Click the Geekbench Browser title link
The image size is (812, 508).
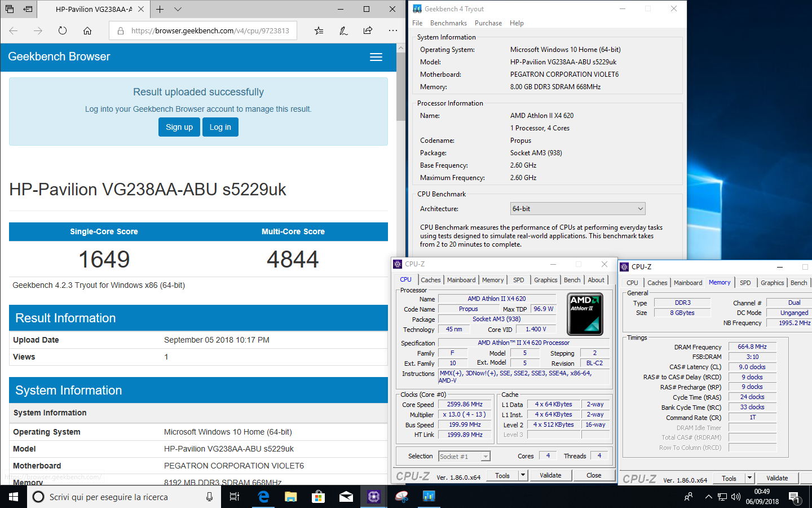point(59,56)
